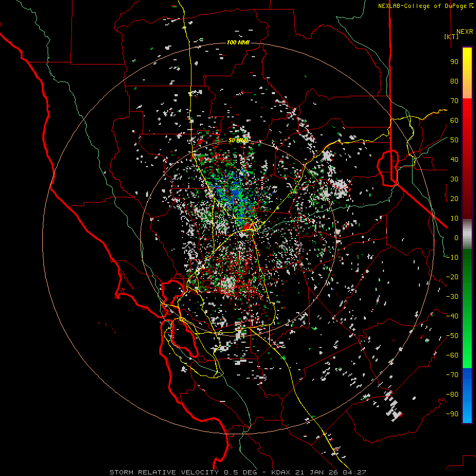
Task: Click the -60 value on the velocity scale
Action: [452, 355]
